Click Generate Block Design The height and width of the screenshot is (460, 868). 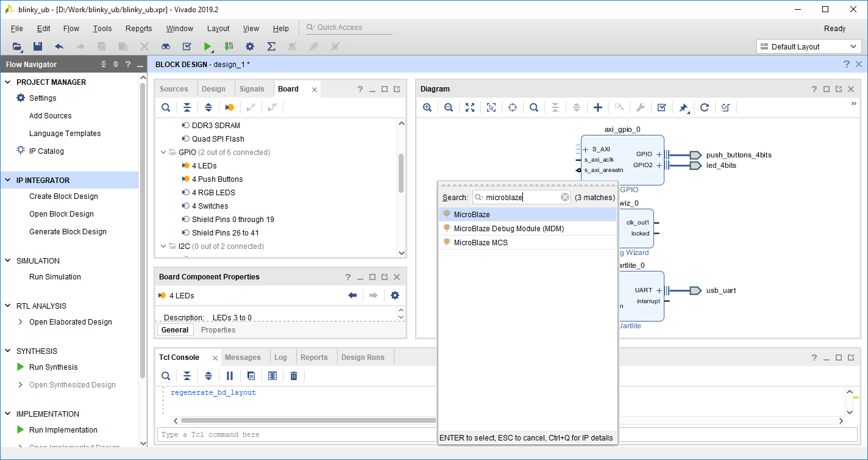pos(68,232)
